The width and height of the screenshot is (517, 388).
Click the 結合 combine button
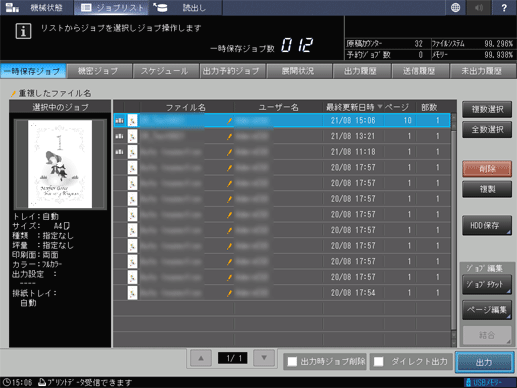point(487,335)
